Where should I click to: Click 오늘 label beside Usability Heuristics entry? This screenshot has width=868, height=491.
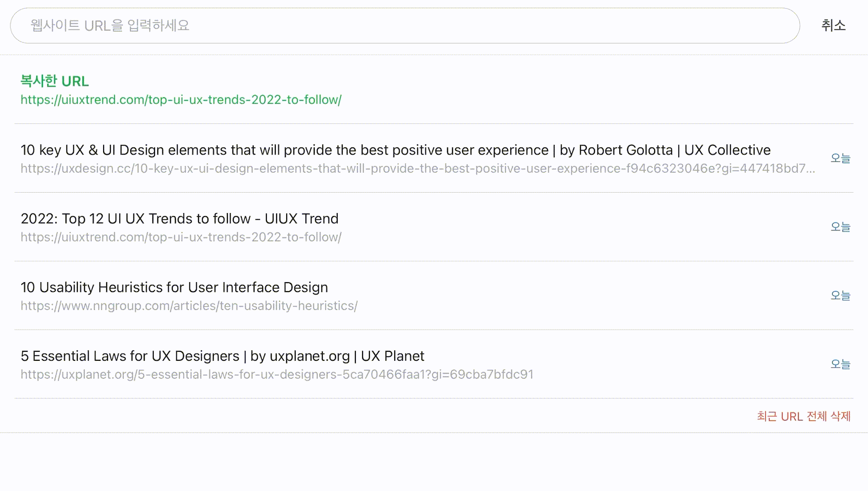point(840,296)
